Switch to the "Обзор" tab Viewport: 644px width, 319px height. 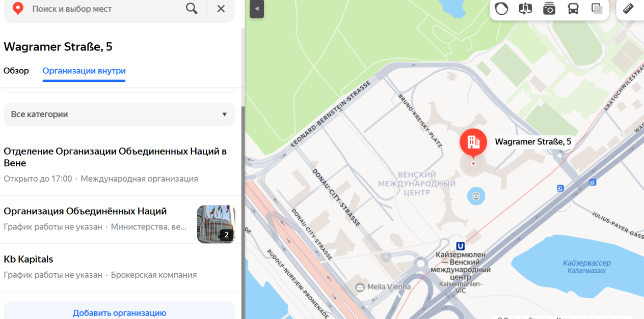tap(16, 71)
